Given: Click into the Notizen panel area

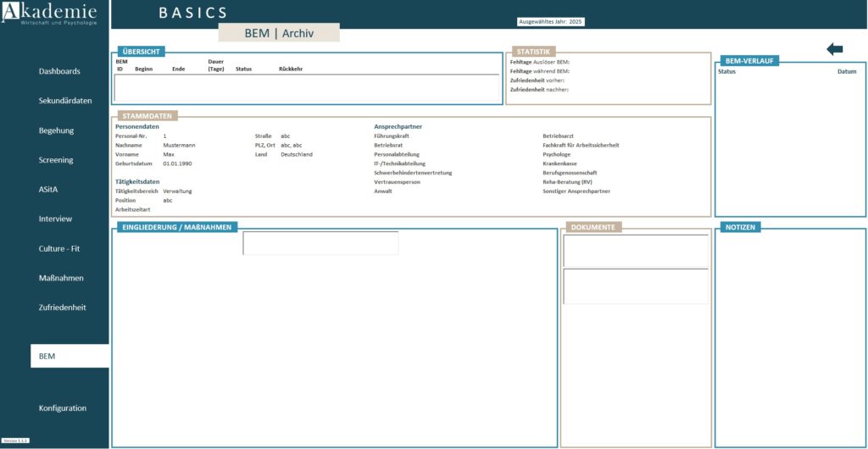Looking at the screenshot, I should pos(790,339).
